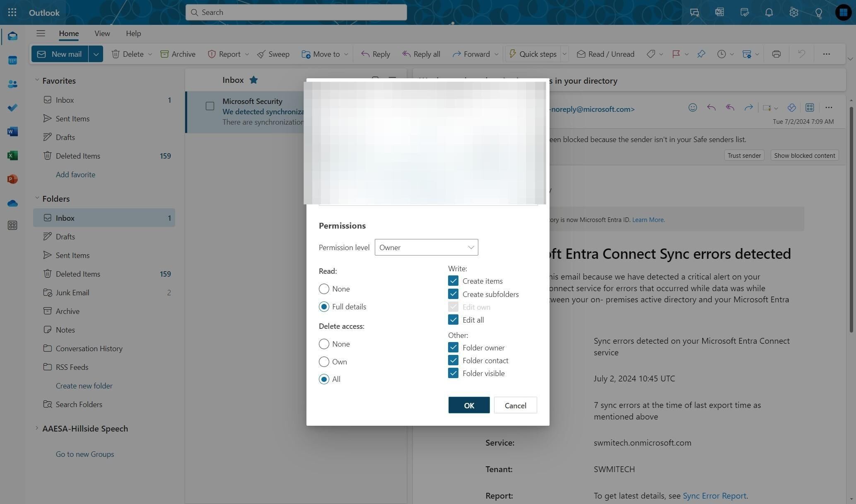Screen dimensions: 856x504
Task: Open OneDrive cloud icon in sidebar
Action: [12, 203]
